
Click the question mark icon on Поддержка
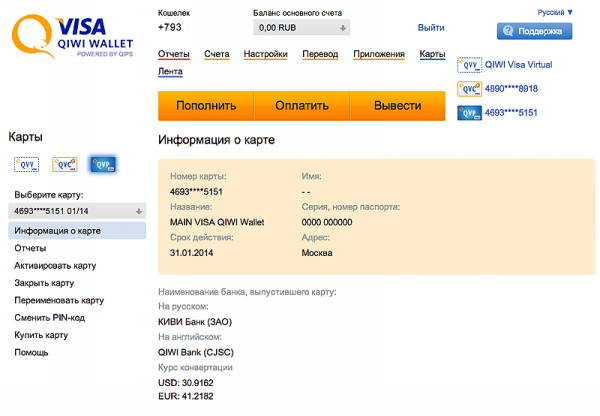508,31
